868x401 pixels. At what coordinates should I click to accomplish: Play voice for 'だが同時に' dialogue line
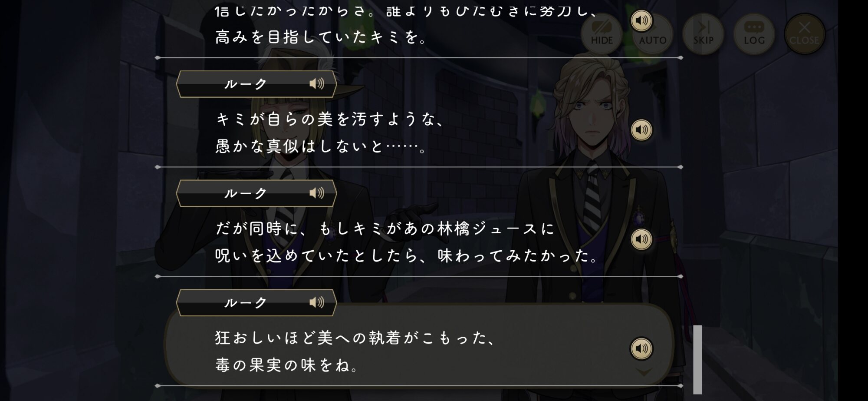click(641, 239)
